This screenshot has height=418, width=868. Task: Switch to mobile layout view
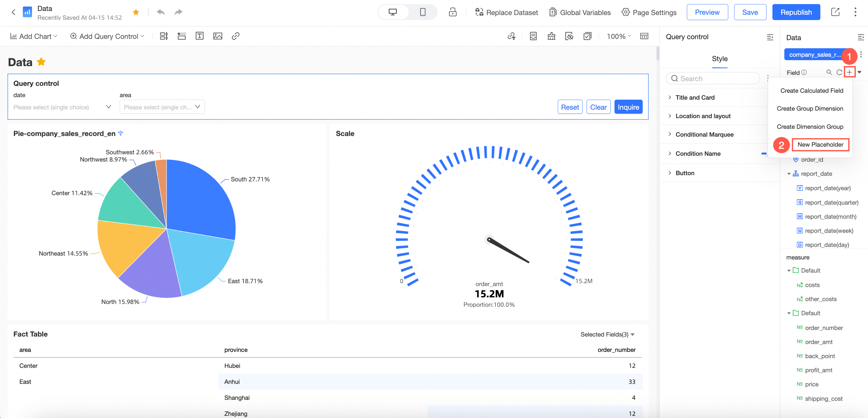coord(422,12)
